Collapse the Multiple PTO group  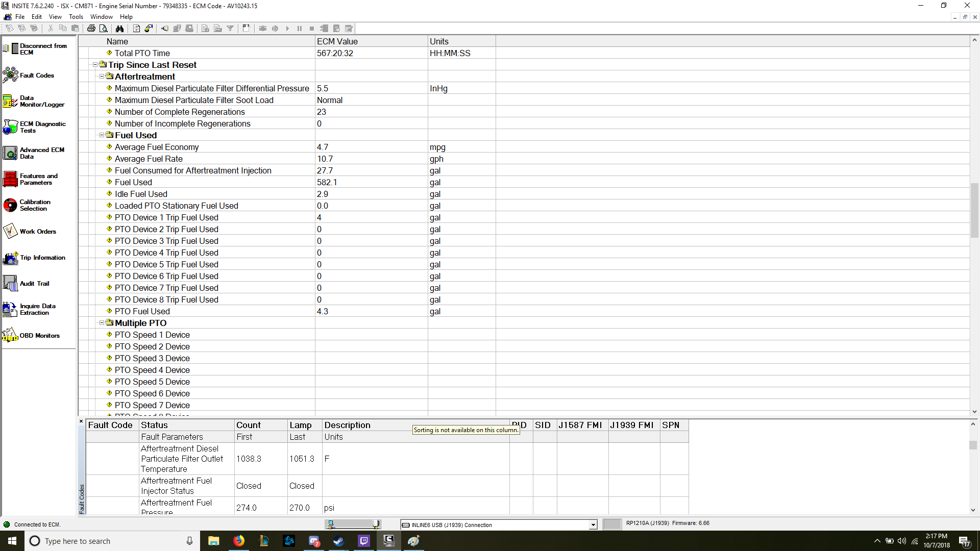pos(102,323)
